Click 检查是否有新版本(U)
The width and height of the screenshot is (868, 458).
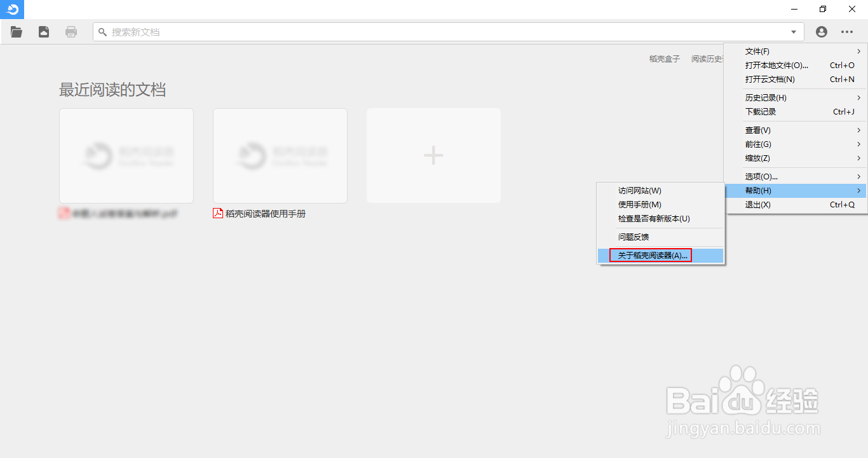661,219
